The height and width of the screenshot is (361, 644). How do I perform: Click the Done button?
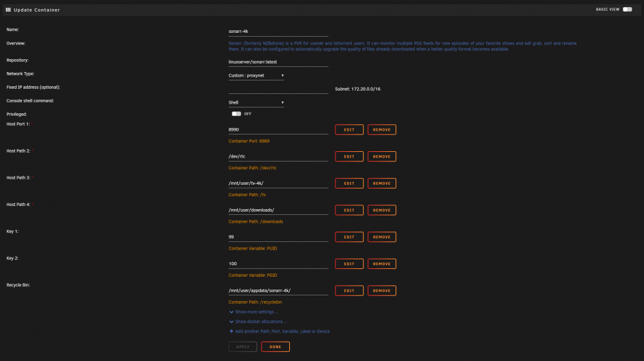click(x=275, y=347)
